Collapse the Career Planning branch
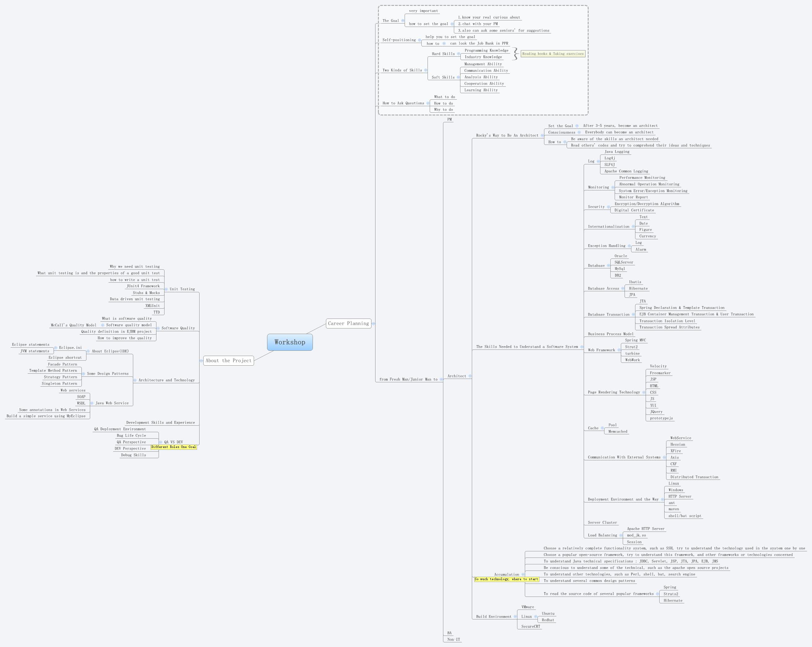The height and width of the screenshot is (647, 812). pyautogui.click(x=373, y=324)
